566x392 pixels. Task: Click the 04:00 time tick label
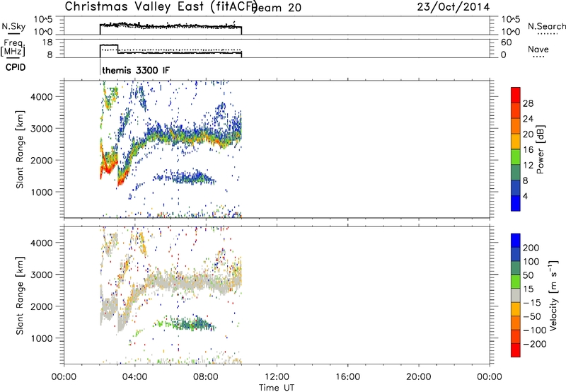click(135, 377)
